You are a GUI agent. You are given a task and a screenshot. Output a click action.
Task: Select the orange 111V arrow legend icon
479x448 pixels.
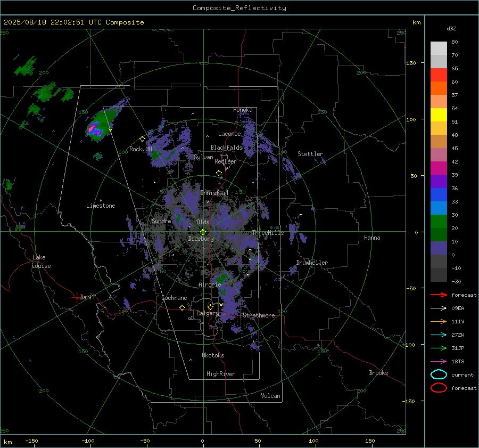point(439,321)
